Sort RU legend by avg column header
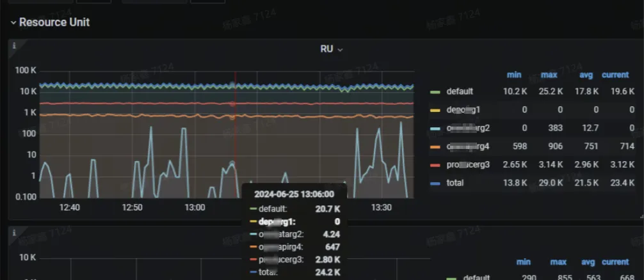Screen dimensions: 644x280 585,75
